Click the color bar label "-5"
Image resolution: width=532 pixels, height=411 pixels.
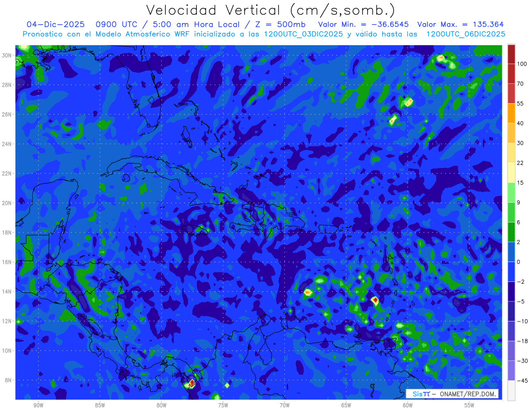(x=520, y=301)
